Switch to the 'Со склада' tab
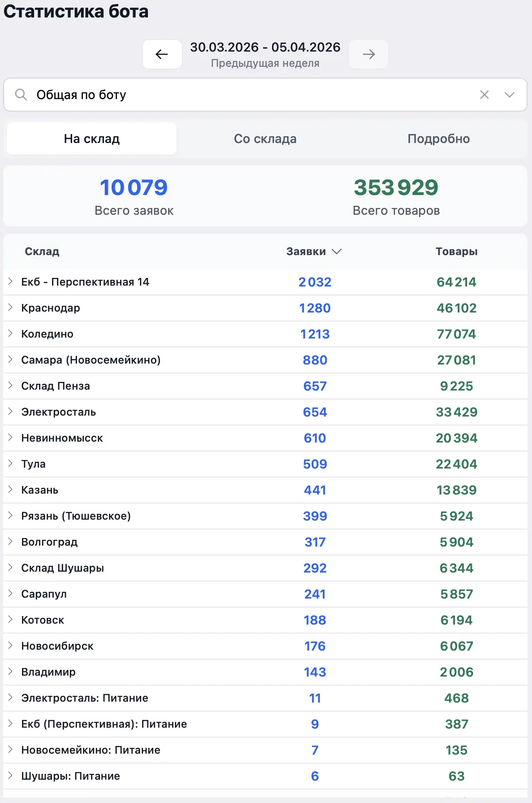 [x=265, y=139]
